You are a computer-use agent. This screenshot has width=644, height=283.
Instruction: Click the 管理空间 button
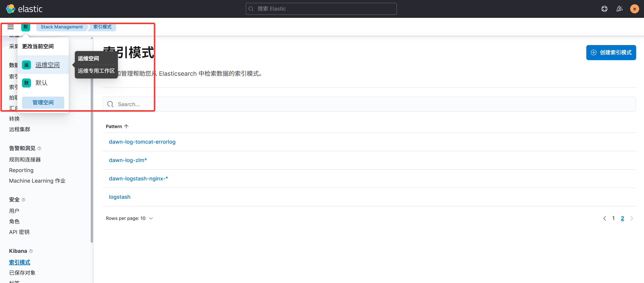(43, 102)
